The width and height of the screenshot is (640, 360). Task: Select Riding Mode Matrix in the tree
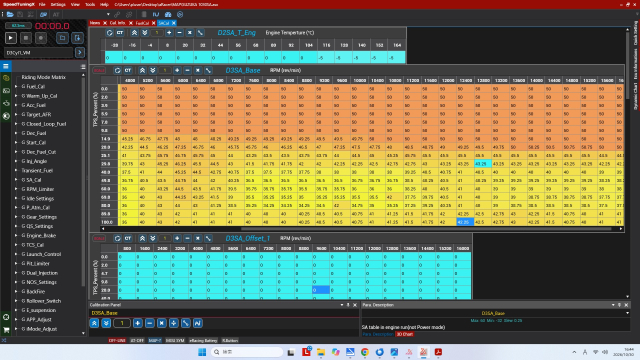click(43, 77)
